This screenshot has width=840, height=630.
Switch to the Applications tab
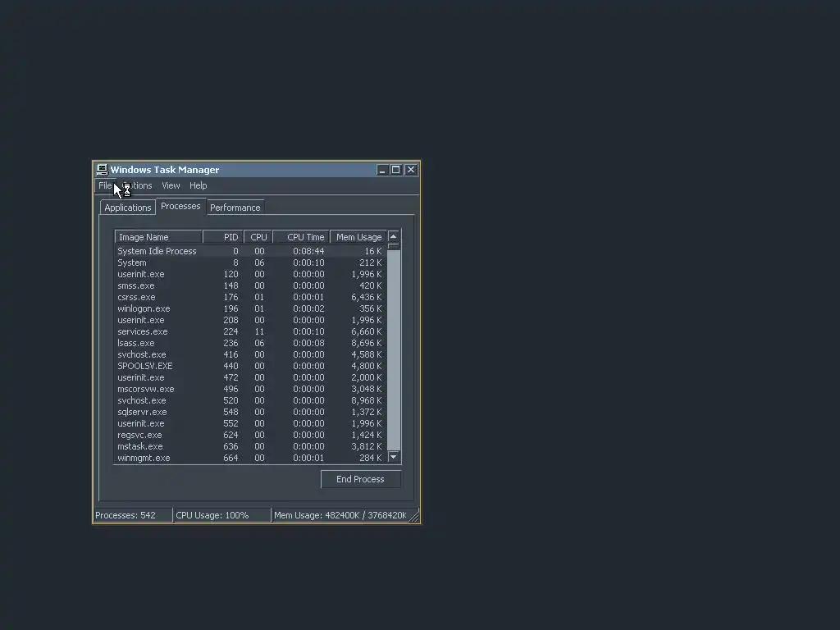tap(127, 208)
